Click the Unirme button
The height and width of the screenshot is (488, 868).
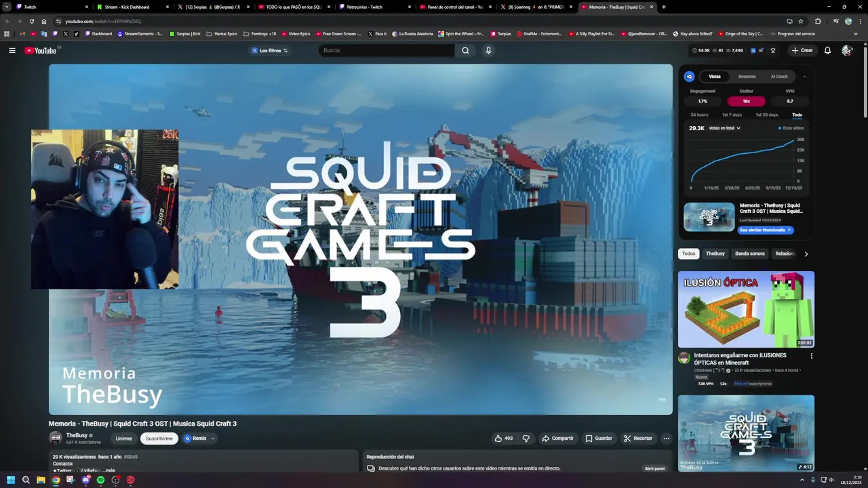coord(124,439)
